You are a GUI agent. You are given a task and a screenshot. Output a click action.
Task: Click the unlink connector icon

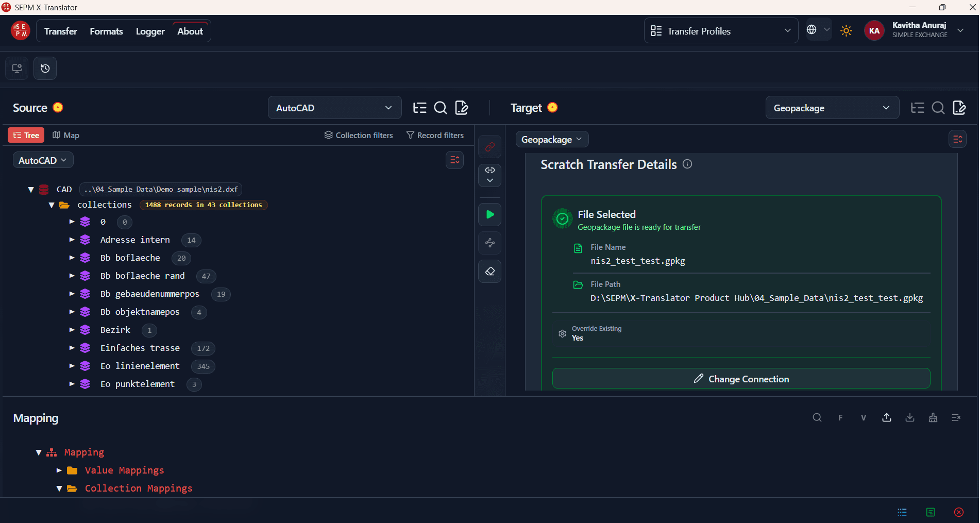tap(490, 243)
